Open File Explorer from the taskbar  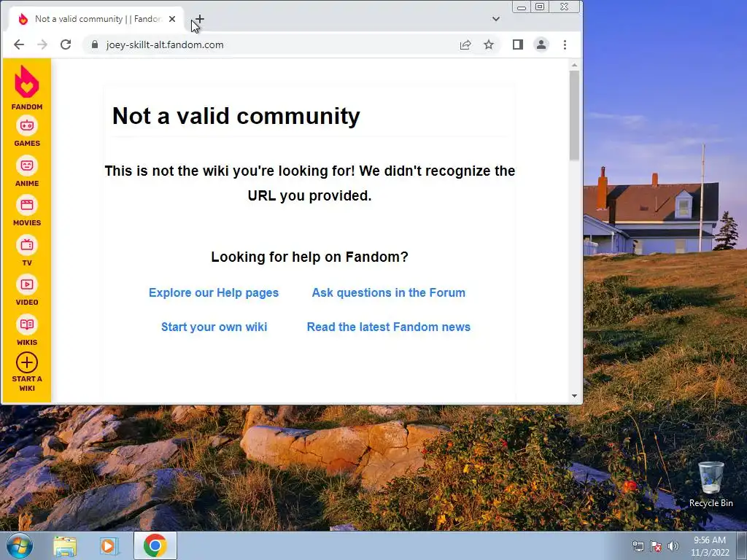pyautogui.click(x=65, y=545)
